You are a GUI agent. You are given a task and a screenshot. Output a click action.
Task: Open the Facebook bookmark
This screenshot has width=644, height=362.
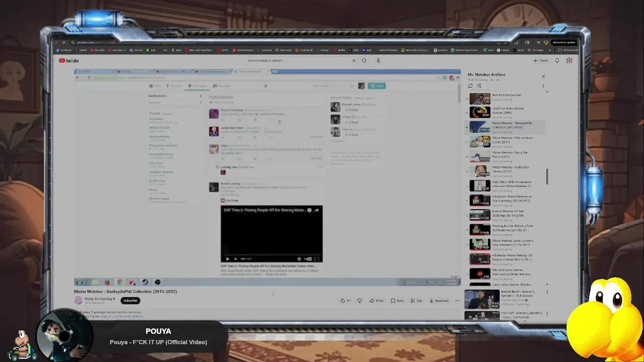(x=64, y=50)
